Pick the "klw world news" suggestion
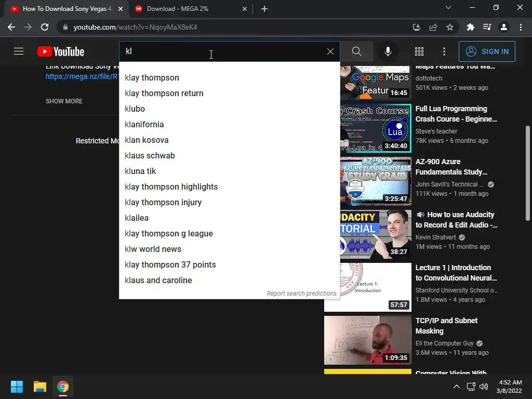 pyautogui.click(x=229, y=249)
